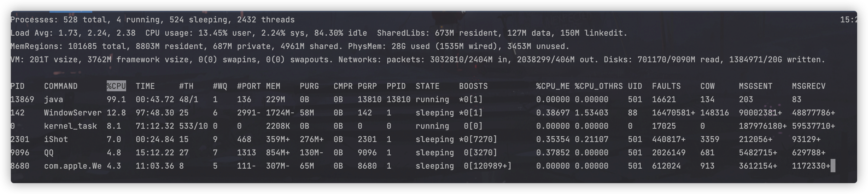Viewport: 868px width, 194px height.
Task: Click the PID column header
Action: [17, 86]
